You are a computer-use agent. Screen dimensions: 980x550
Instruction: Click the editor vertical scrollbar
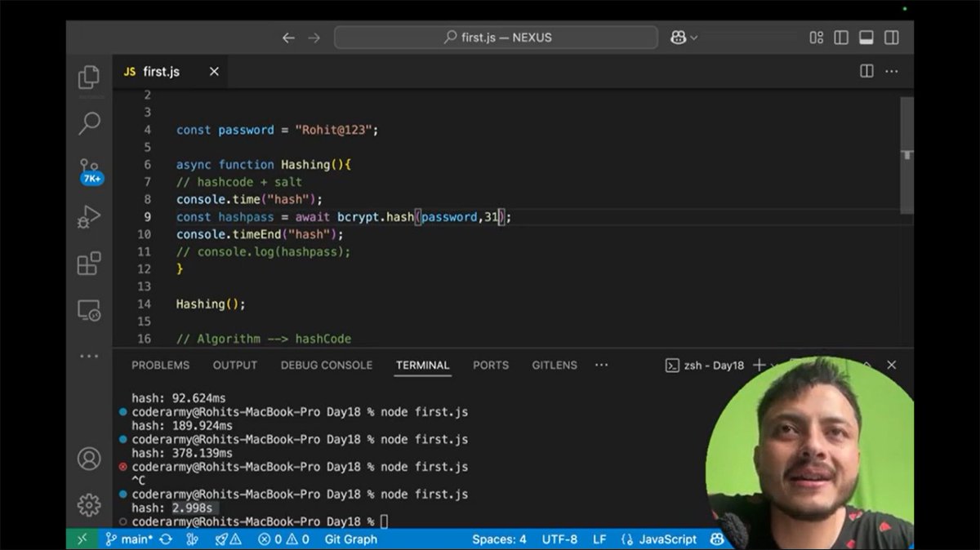tap(907, 155)
